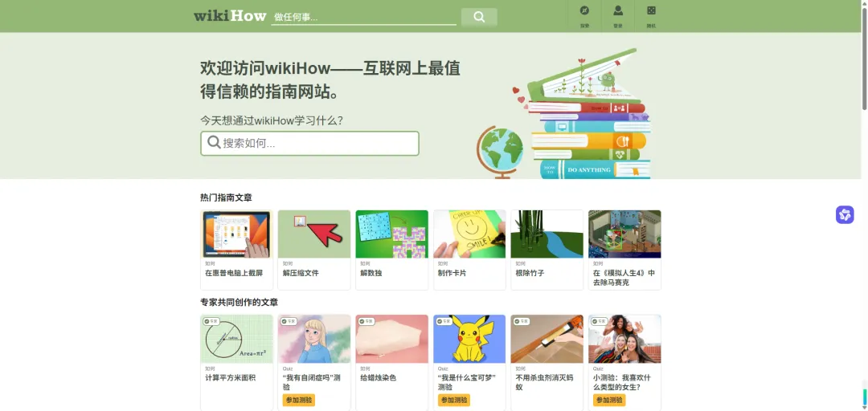Open the 探索 explore compass icon

(584, 11)
